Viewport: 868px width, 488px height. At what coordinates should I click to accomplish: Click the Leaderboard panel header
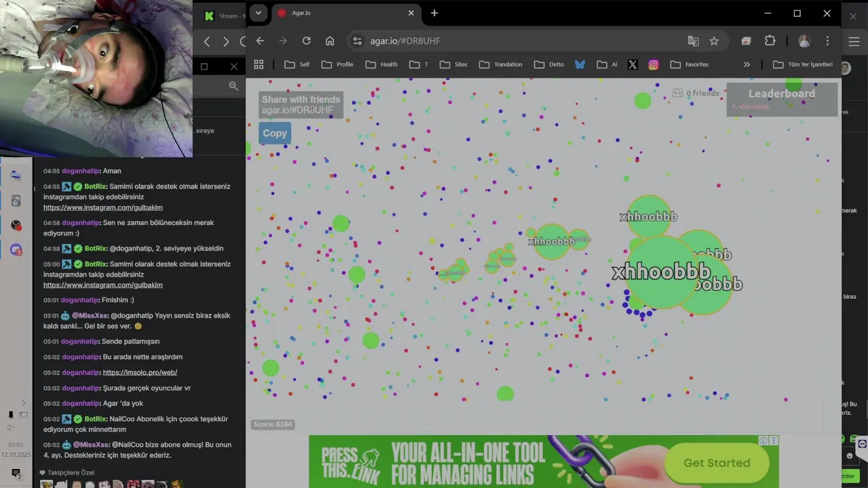(782, 94)
